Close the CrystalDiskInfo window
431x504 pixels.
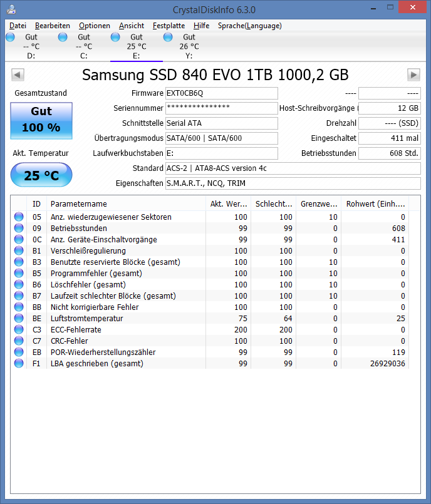(x=412, y=7)
